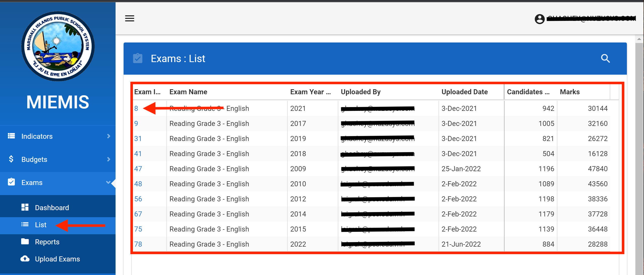Viewport: 644px width, 275px height.
Task: Open the search magnifier icon
Action: click(x=605, y=59)
